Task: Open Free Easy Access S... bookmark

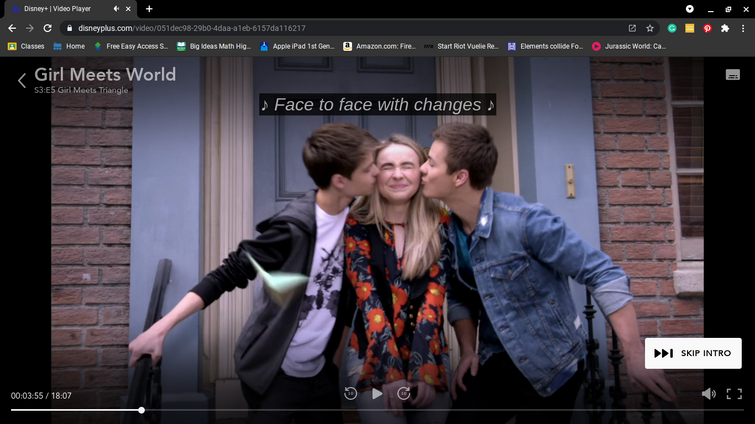Action: 131,46
